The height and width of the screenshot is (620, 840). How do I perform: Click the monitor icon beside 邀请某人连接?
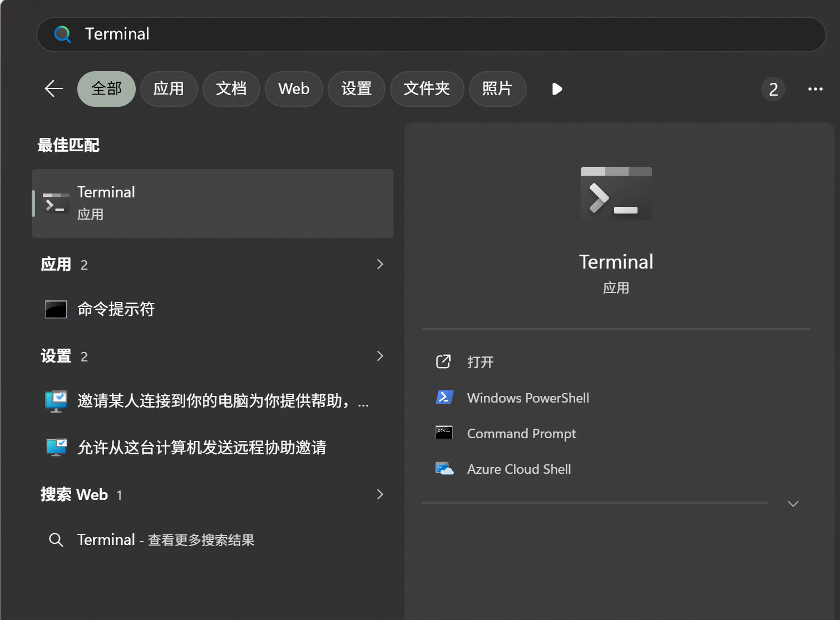(x=56, y=401)
